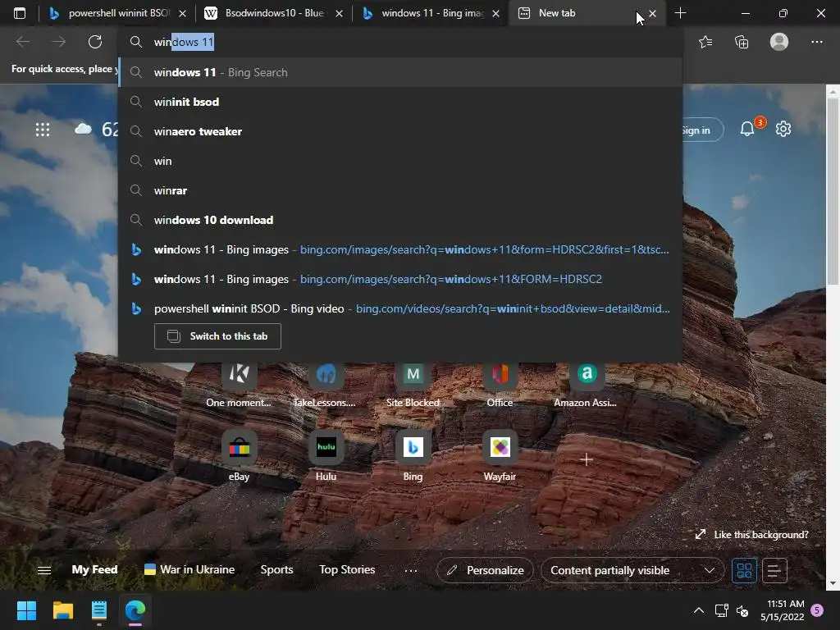840x630 pixels.
Task: Open the Bing quick link tile
Action: [x=413, y=455]
